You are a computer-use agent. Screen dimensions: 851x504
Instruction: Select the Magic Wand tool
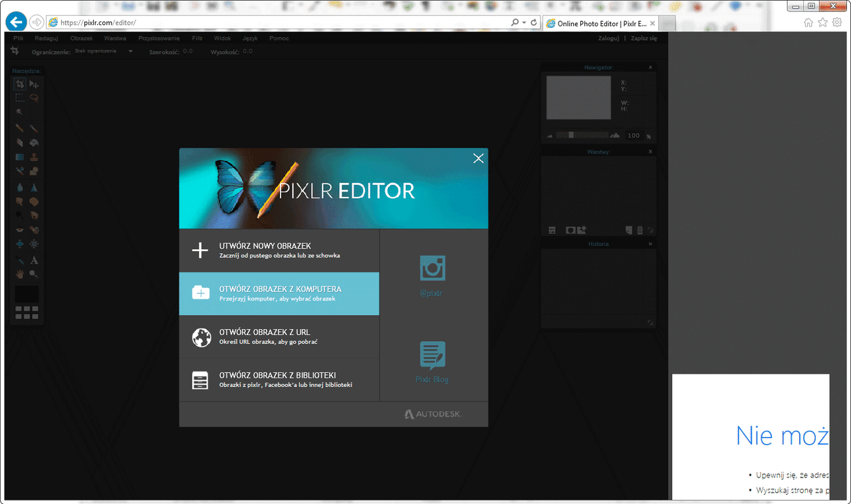(20, 112)
